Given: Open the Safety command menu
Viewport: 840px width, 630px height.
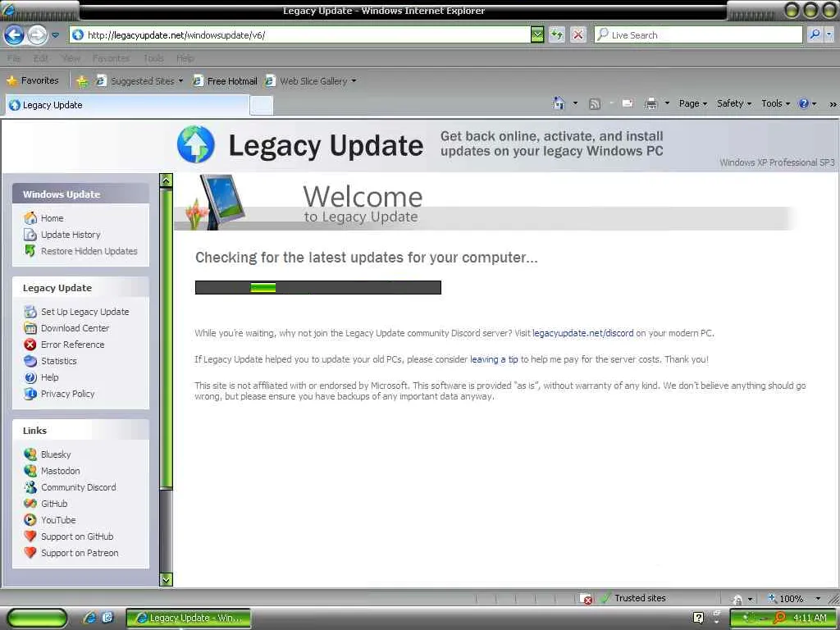Looking at the screenshot, I should pos(734,103).
